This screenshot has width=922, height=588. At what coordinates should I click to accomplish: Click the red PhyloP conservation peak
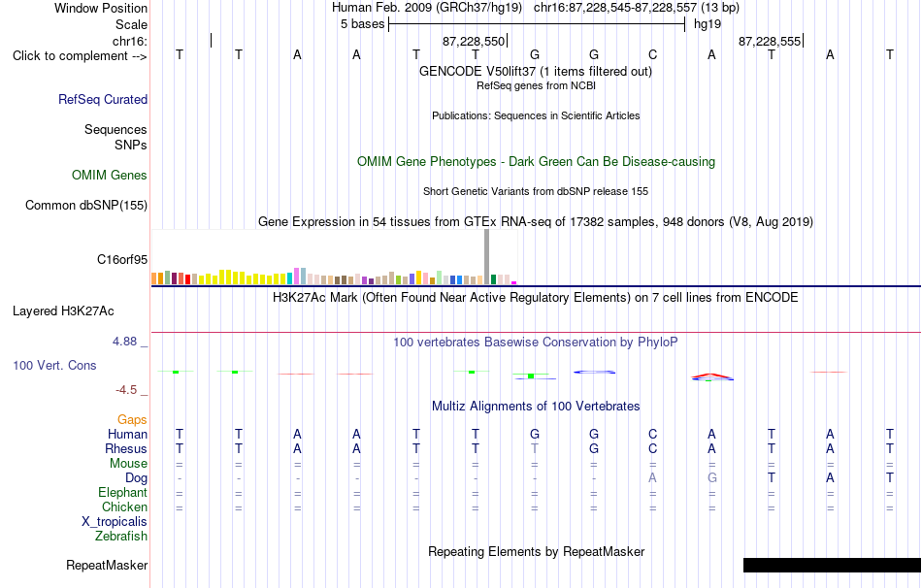(x=711, y=376)
